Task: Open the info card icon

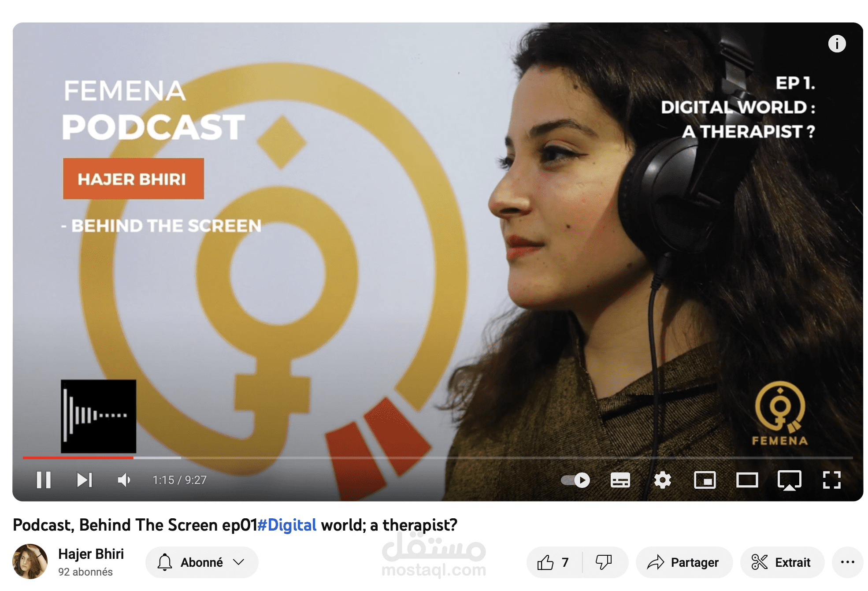Action: click(837, 44)
